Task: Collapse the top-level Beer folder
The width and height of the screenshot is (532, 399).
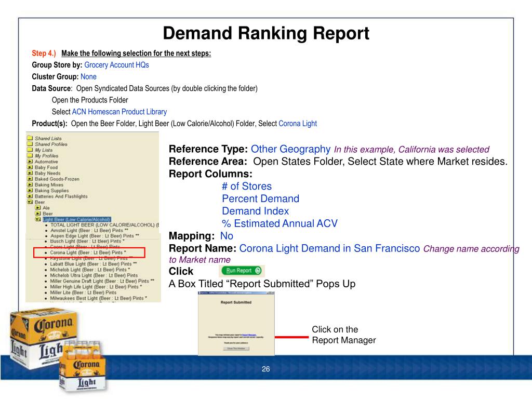Action: [x=30, y=202]
